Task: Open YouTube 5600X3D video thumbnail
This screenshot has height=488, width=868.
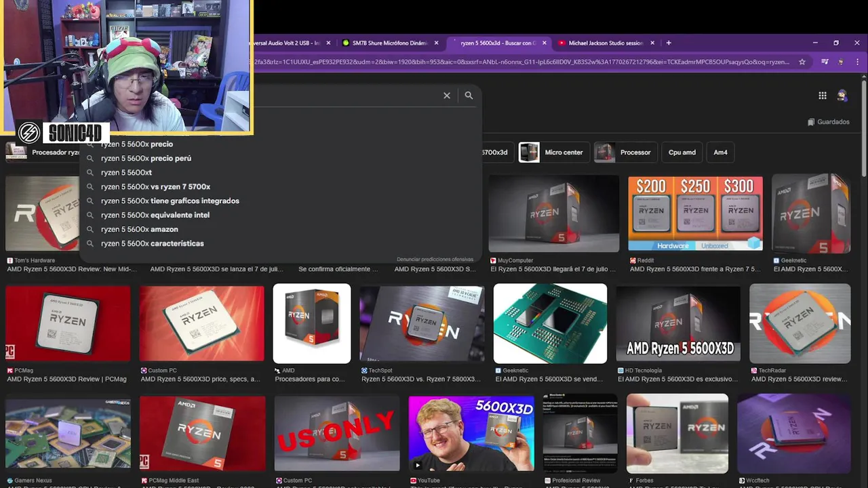Action: click(471, 434)
